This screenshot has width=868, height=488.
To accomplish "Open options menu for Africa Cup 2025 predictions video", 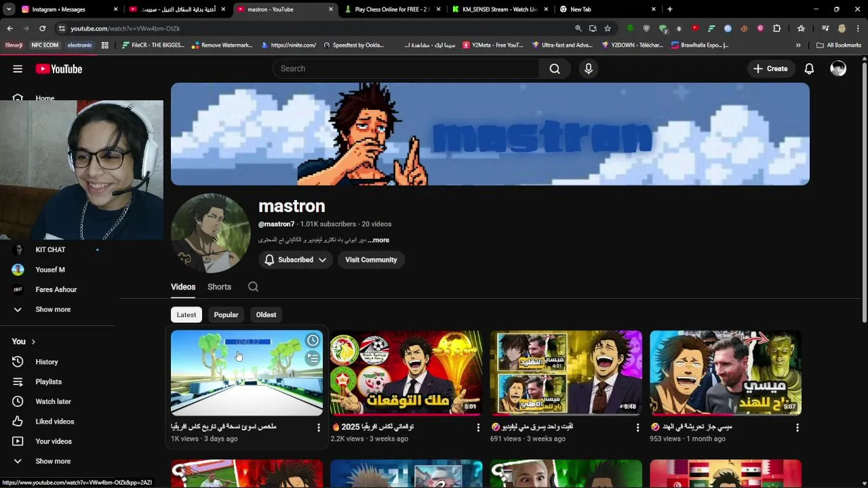I will 478,427.
